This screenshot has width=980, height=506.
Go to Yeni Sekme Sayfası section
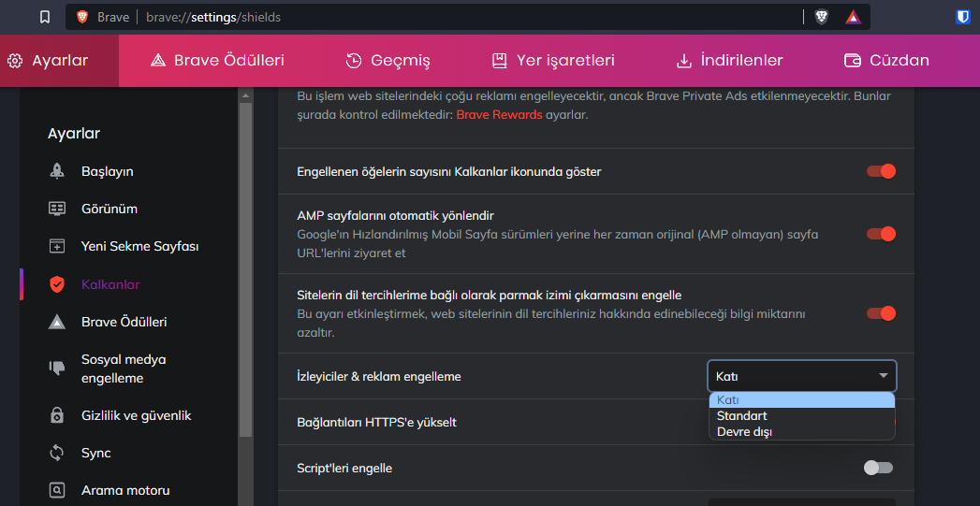[x=140, y=246]
